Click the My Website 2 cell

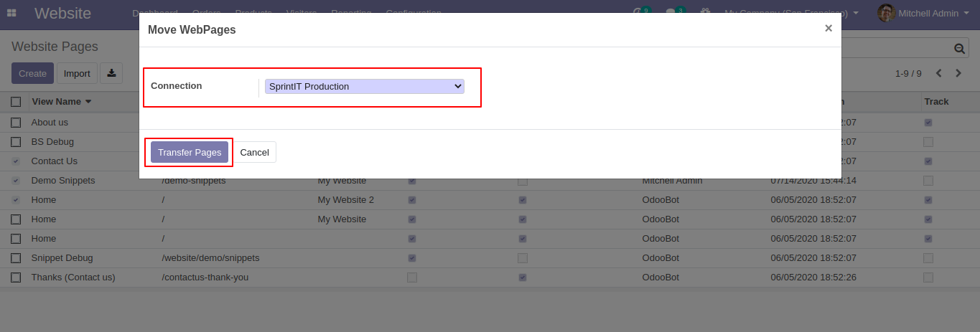346,200
